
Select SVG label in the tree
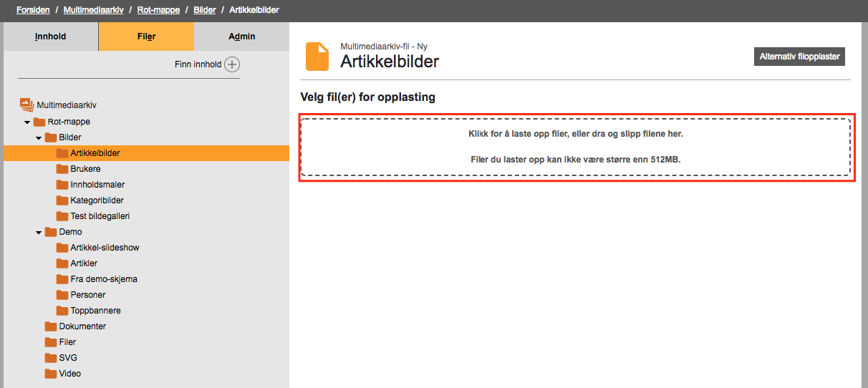tap(68, 358)
